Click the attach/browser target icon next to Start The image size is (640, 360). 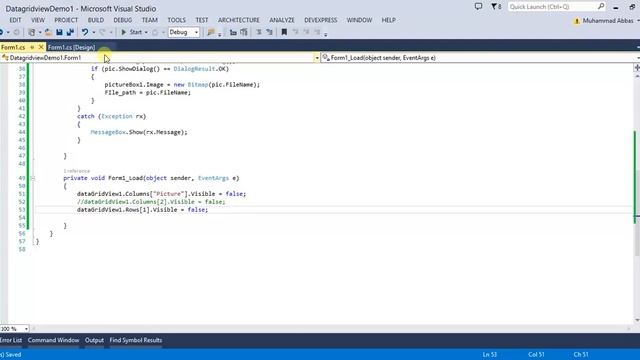[155, 32]
